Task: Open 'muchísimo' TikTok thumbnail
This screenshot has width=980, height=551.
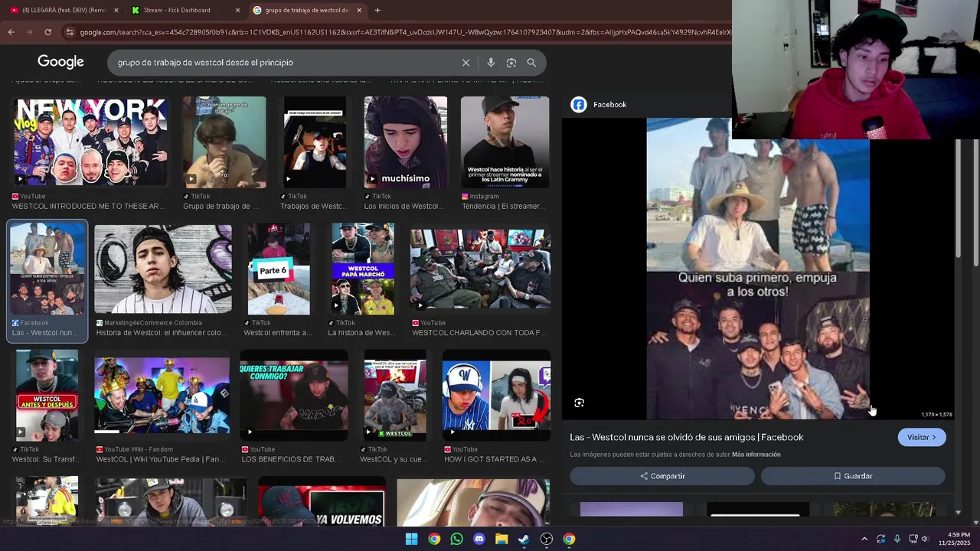Action: [x=405, y=142]
